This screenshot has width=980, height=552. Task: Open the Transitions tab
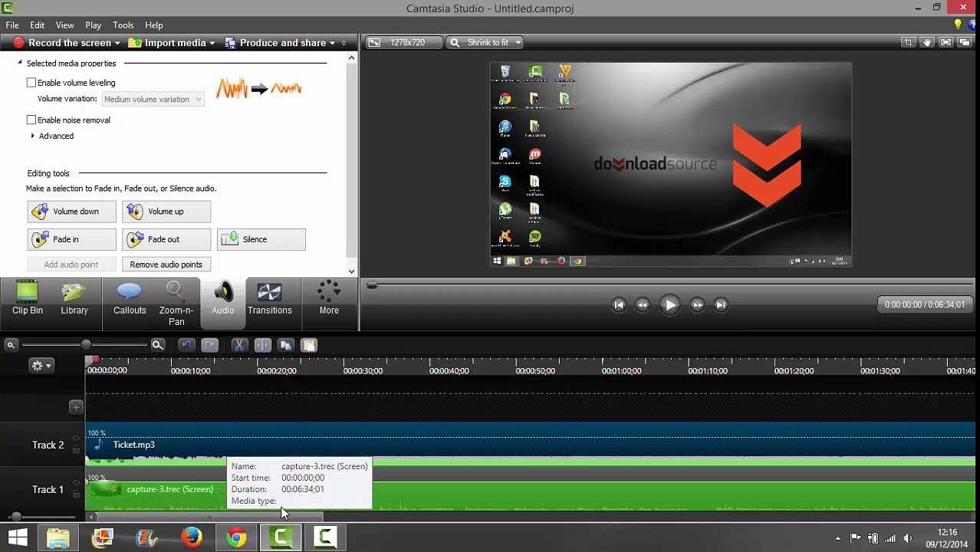click(x=269, y=297)
